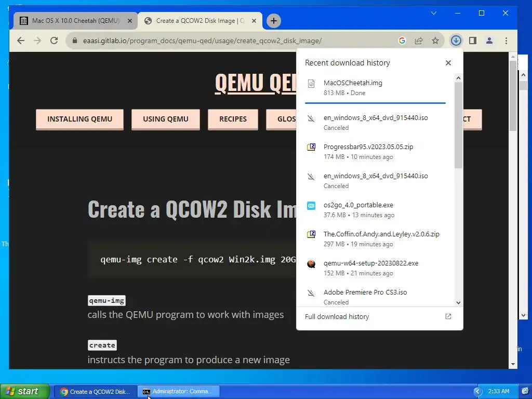Click the address bar URL
This screenshot has height=399, width=532.
202,41
